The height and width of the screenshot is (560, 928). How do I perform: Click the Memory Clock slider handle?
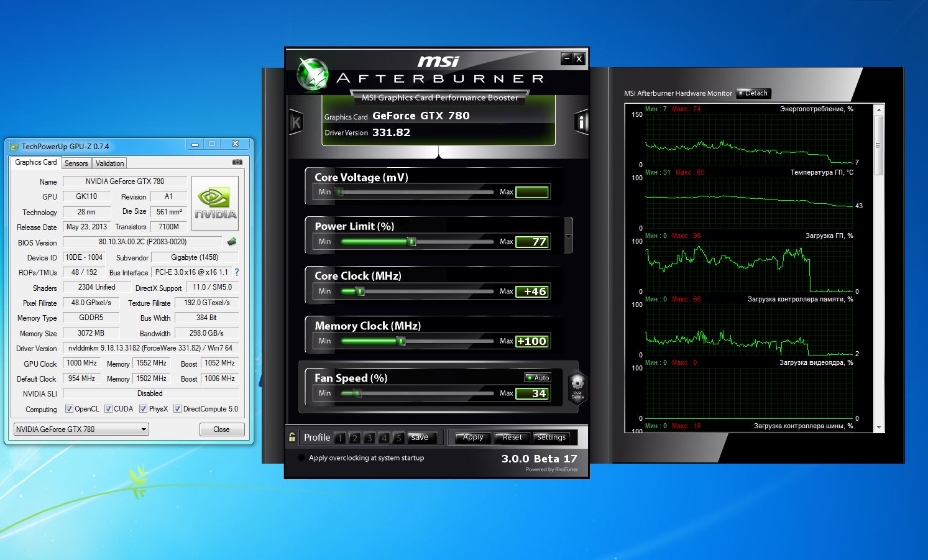[401, 341]
